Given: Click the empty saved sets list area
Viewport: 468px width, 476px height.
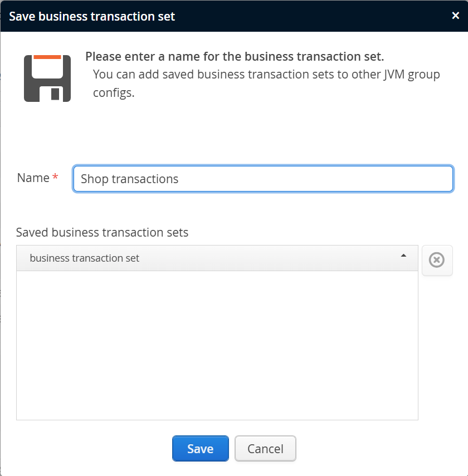Looking at the screenshot, I should point(217,345).
